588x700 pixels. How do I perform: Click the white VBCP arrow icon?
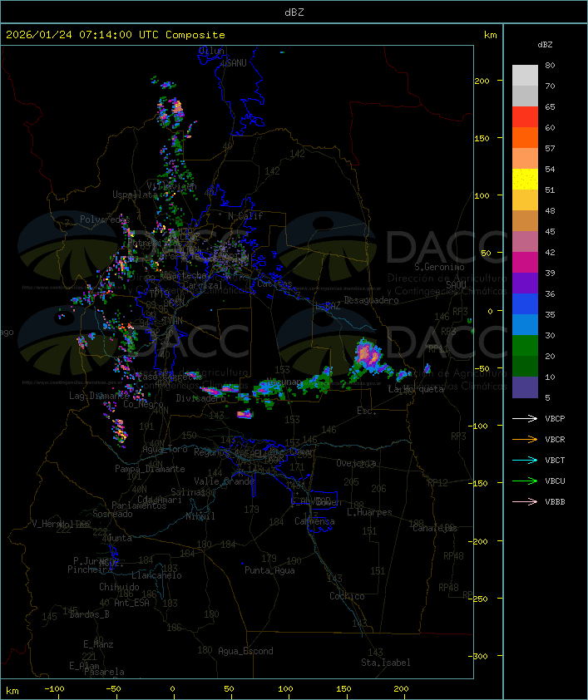coord(526,419)
